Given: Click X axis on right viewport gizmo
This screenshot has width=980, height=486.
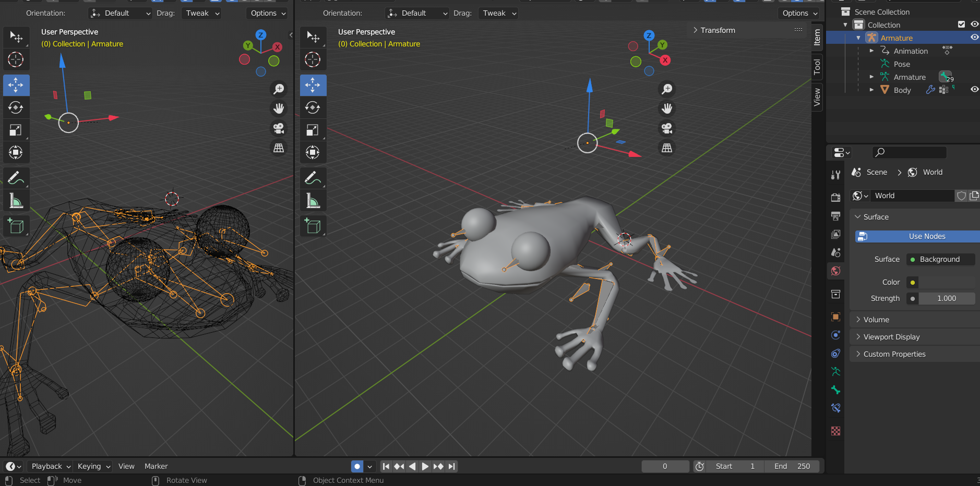Looking at the screenshot, I should (665, 60).
